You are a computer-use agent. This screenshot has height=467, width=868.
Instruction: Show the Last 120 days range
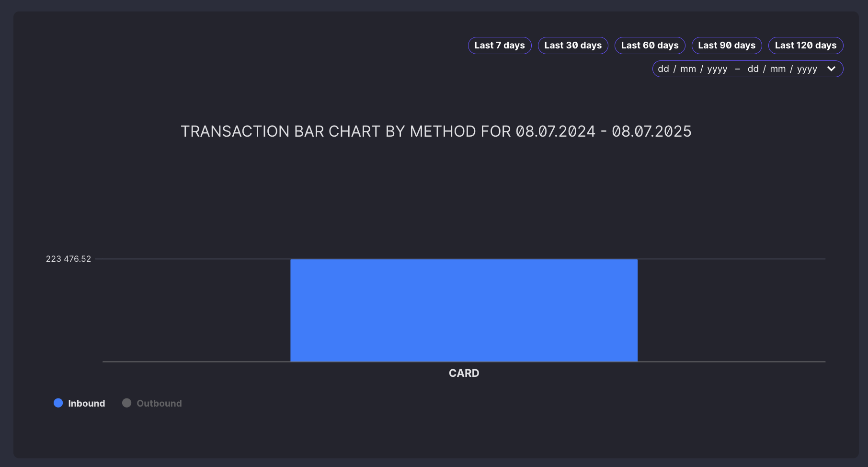tap(806, 46)
